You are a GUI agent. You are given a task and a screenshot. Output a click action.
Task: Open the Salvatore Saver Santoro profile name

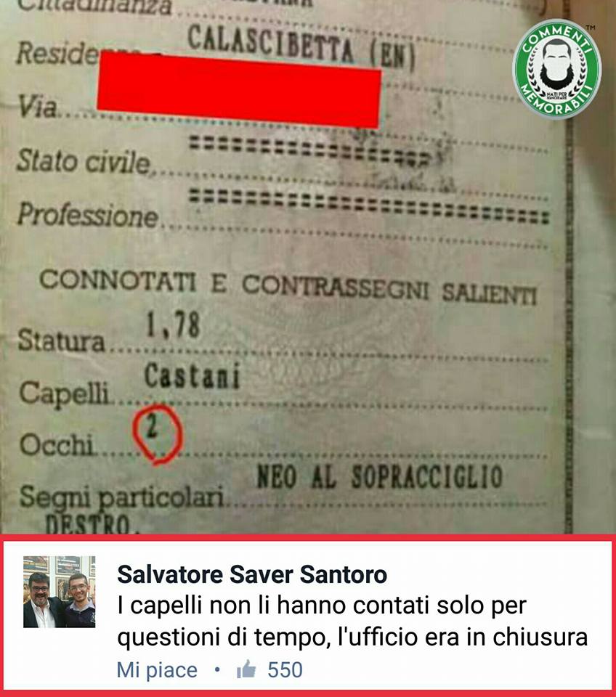(x=252, y=574)
